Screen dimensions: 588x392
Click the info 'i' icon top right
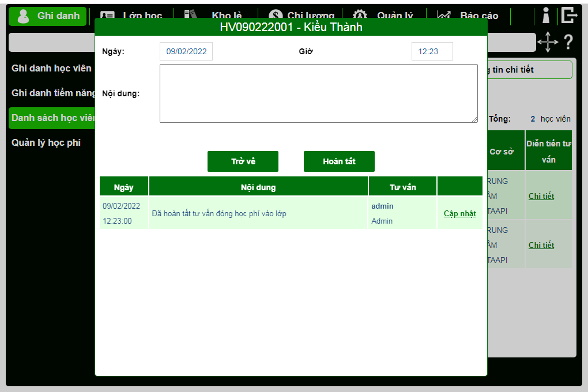pos(545,16)
